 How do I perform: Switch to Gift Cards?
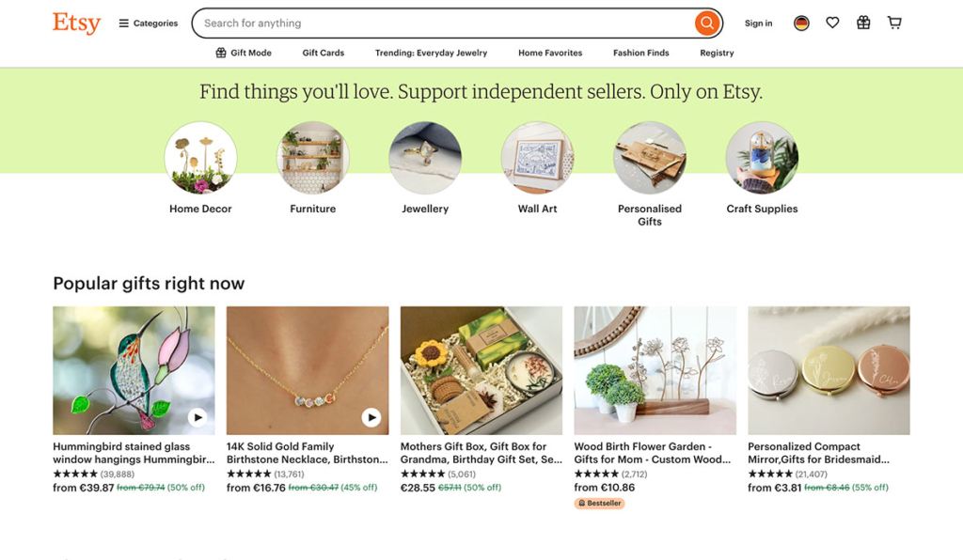pyautogui.click(x=323, y=53)
